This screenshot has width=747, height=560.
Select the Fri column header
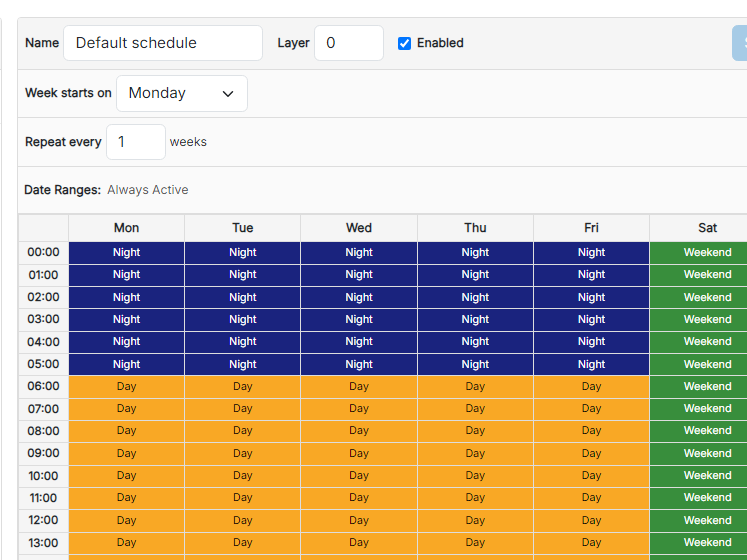click(x=591, y=228)
